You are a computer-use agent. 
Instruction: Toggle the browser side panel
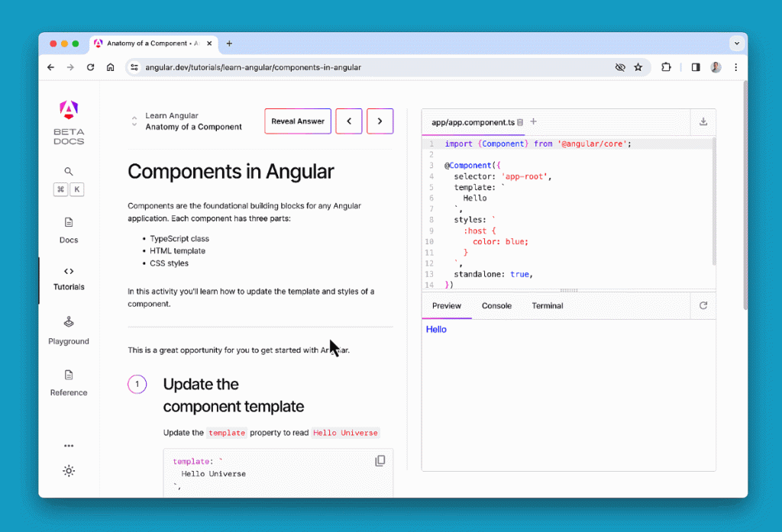[x=696, y=67]
